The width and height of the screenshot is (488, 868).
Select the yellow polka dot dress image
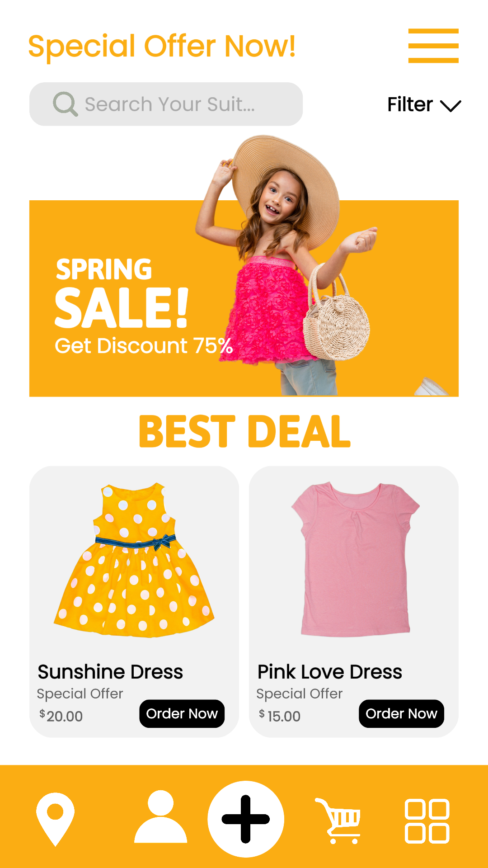(134, 561)
